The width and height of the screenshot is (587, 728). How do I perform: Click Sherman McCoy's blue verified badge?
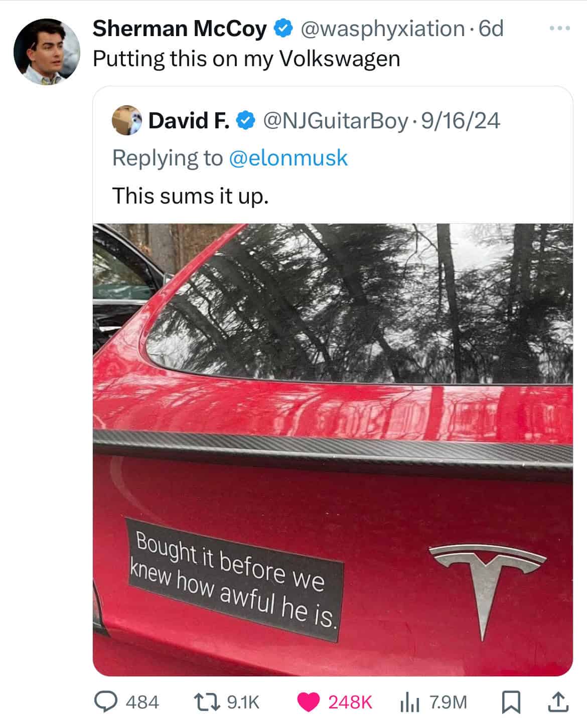282,29
